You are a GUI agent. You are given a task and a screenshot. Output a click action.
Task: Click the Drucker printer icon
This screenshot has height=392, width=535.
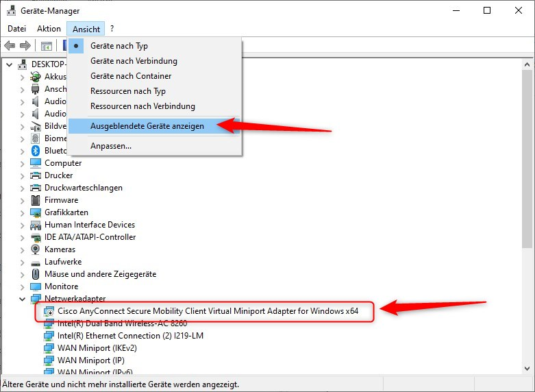[x=36, y=175]
